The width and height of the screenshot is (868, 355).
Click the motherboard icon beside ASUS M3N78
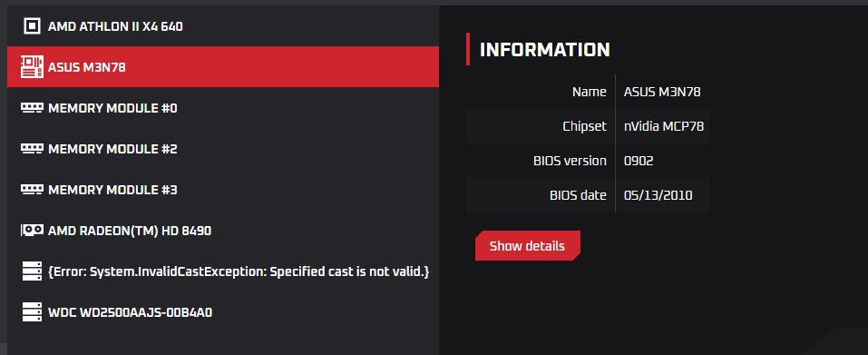(x=32, y=67)
